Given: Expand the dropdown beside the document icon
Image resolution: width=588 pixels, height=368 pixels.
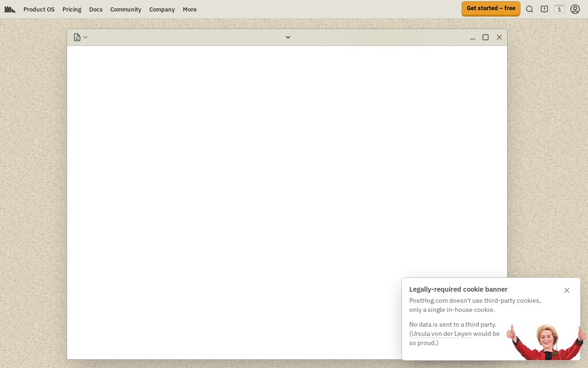Looking at the screenshot, I should pyautogui.click(x=85, y=37).
